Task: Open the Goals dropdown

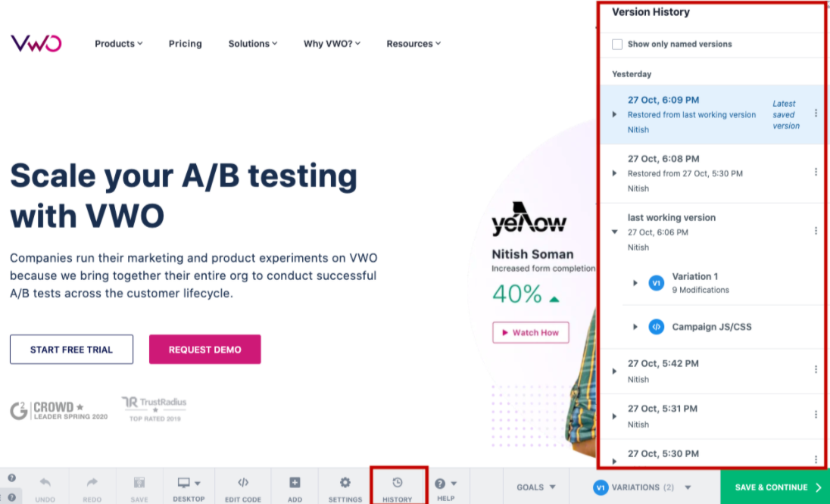Action: (535, 487)
